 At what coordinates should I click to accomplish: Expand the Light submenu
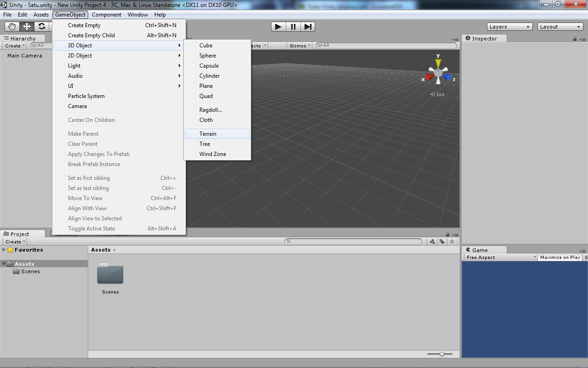119,66
